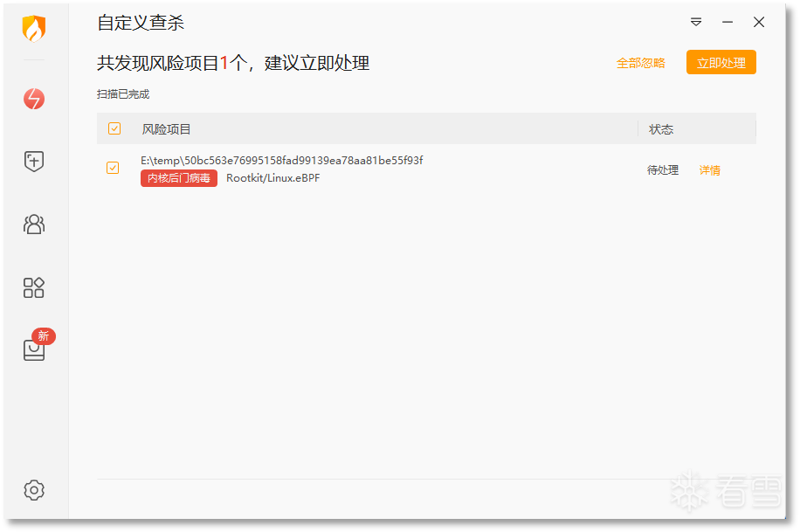Click the 风险项目 column header
Image resolution: width=800 pixels, height=532 pixels.
pos(166,129)
